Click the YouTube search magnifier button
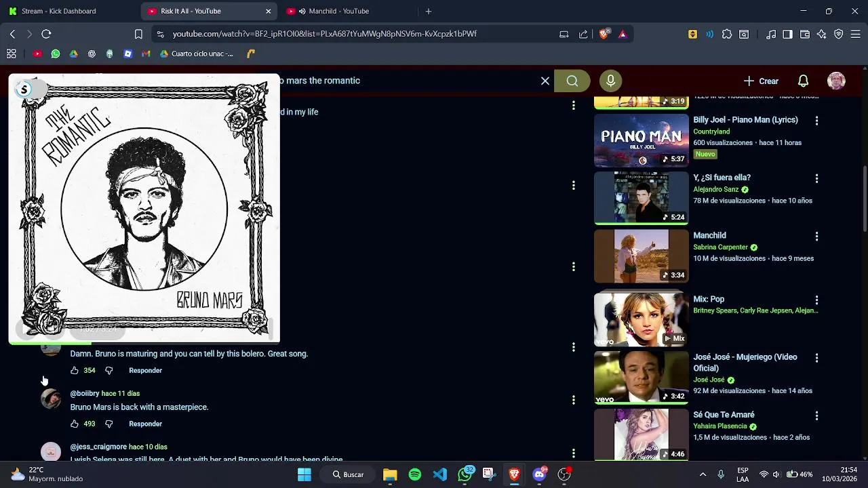This screenshot has height=488, width=868. [572, 81]
